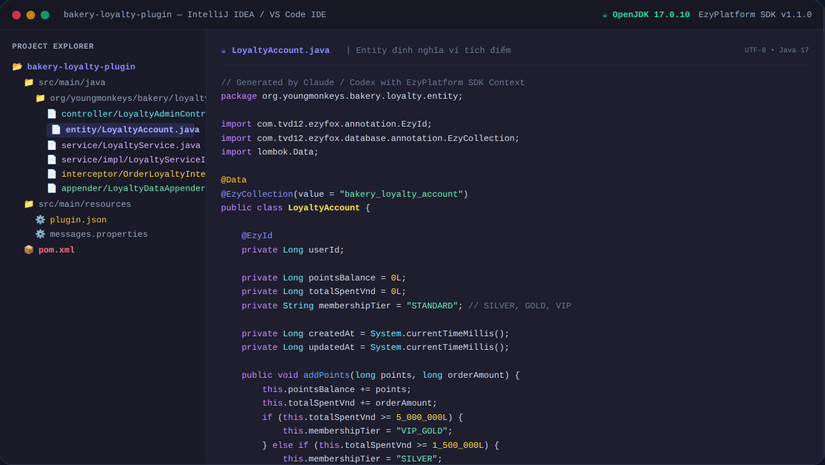Click the addPoints method name
Screen dimensions: 825x465
click(x=326, y=375)
